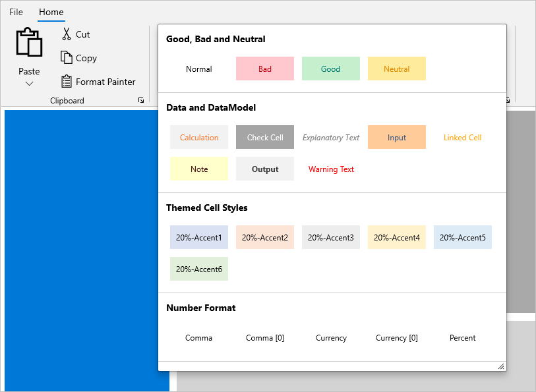
Task: Choose the Linked Cell style
Action: point(463,137)
